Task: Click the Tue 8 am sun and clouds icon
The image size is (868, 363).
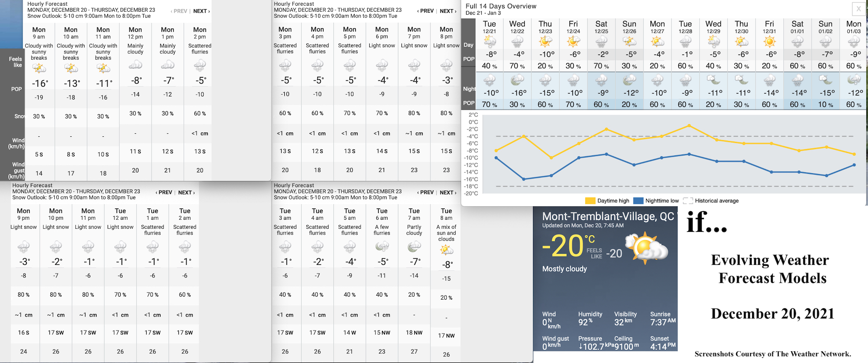Action: click(x=446, y=250)
